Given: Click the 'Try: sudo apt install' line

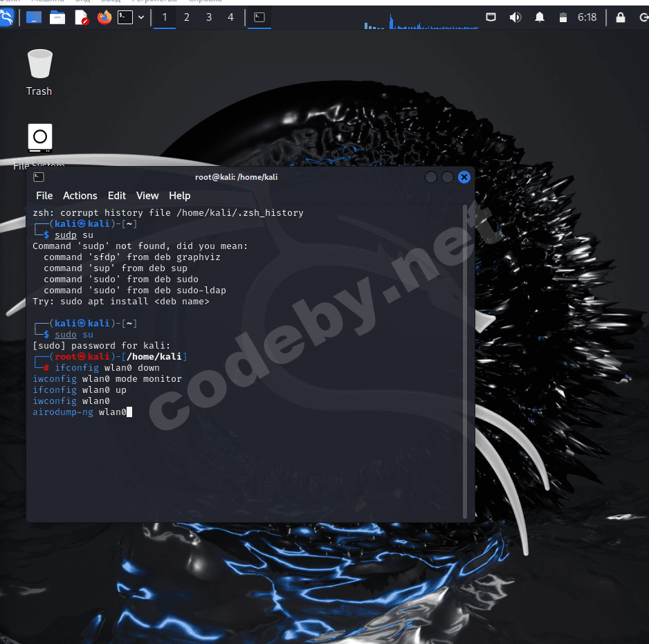Looking at the screenshot, I should (121, 302).
